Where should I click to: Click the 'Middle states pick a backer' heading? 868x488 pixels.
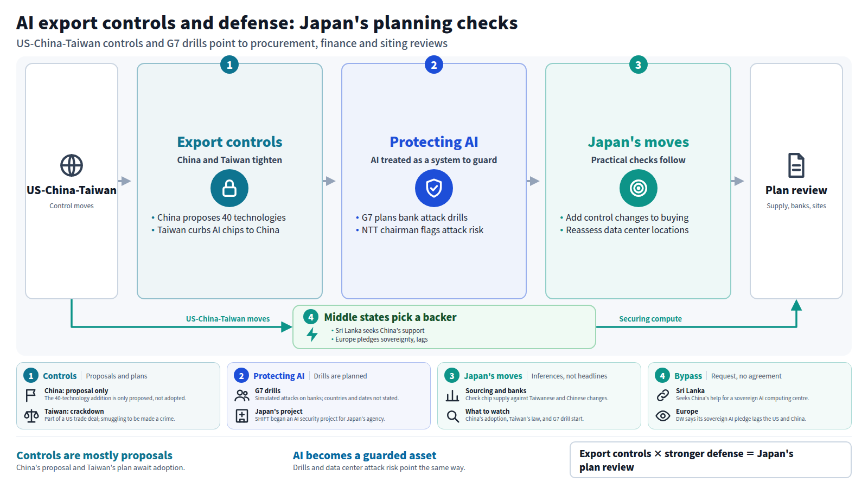pos(390,317)
